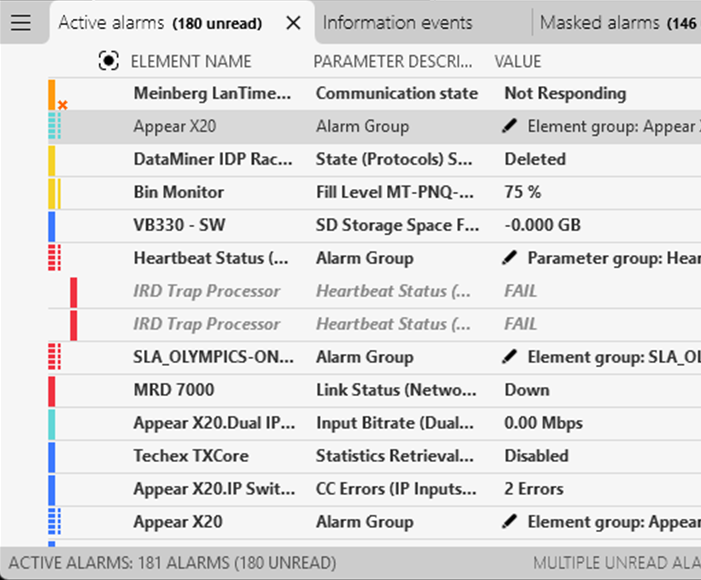Image resolution: width=701 pixels, height=580 pixels.
Task: Expand the highlighted Appear X20 alarm group
Action: coord(55,126)
